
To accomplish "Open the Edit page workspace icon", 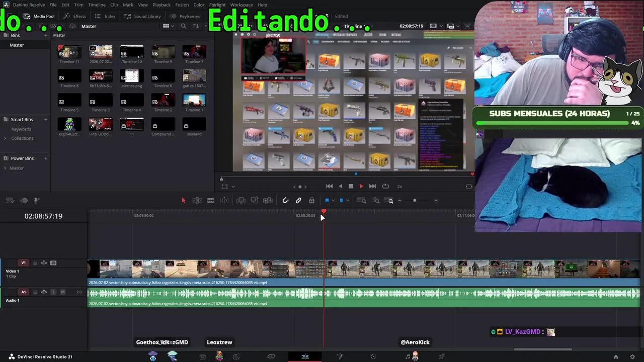I will (x=305, y=357).
